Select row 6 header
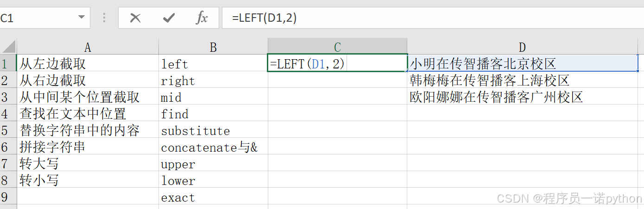Viewport: 644px width, 209px height. click(8, 146)
